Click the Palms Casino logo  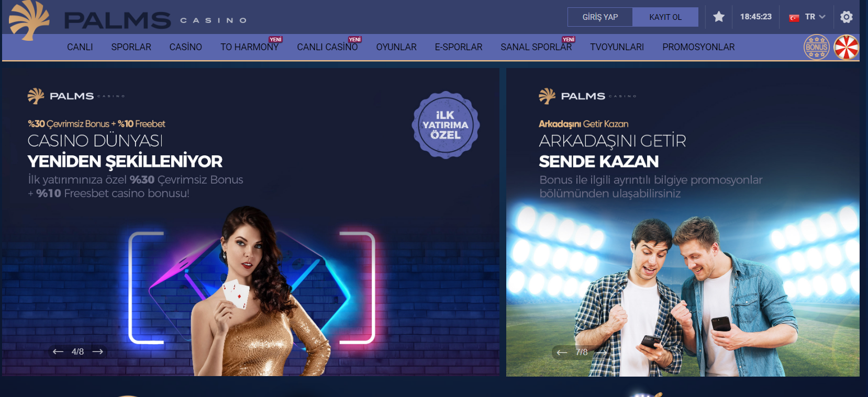(128, 20)
